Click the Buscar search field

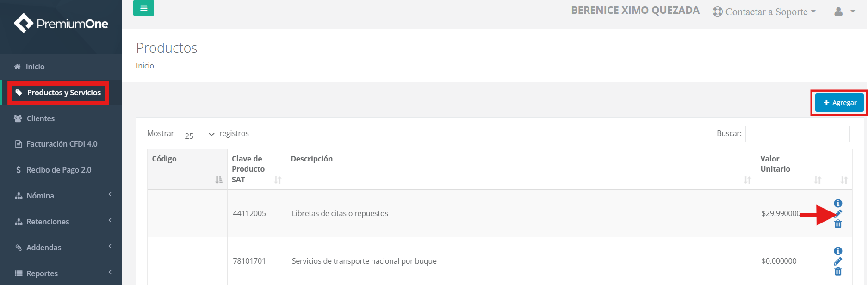[797, 134]
